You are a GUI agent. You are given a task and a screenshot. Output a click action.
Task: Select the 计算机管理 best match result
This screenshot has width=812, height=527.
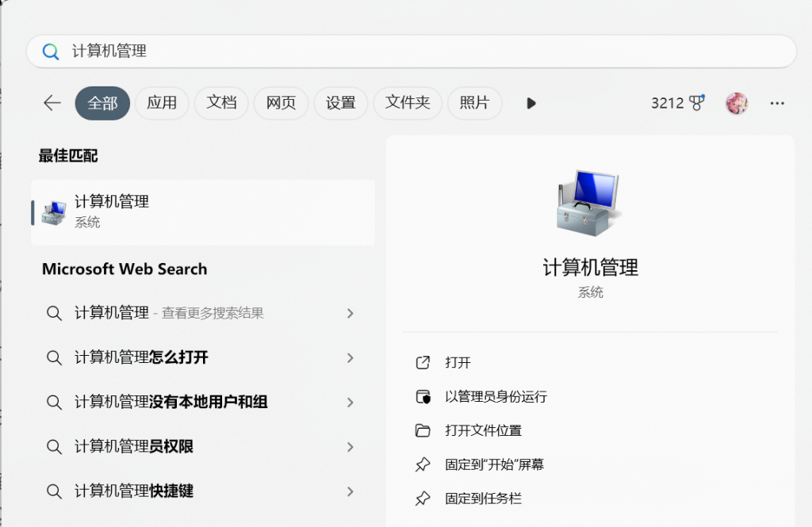202,212
